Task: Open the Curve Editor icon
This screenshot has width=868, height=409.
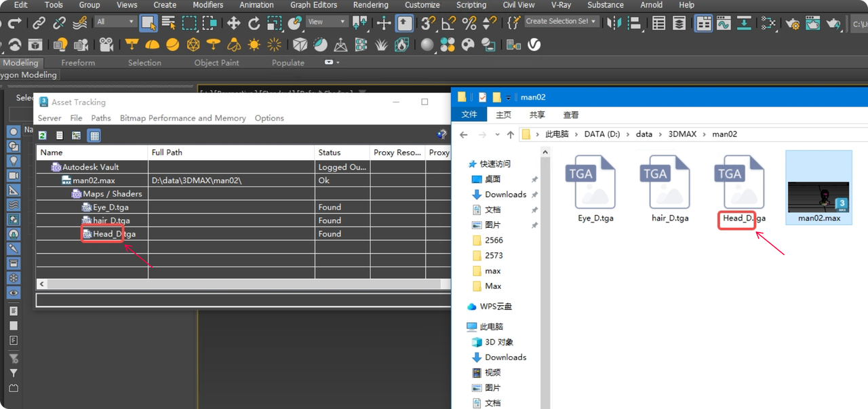Action: pos(724,23)
